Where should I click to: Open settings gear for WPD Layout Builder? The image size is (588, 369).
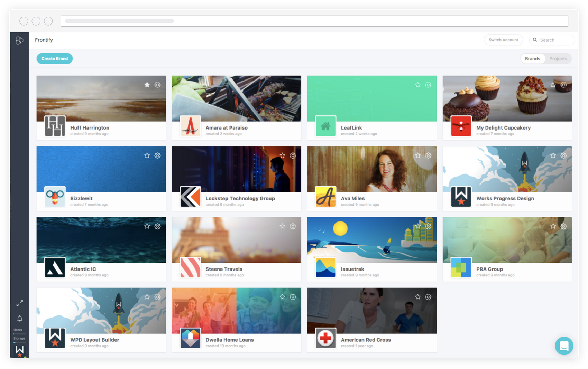tap(157, 297)
